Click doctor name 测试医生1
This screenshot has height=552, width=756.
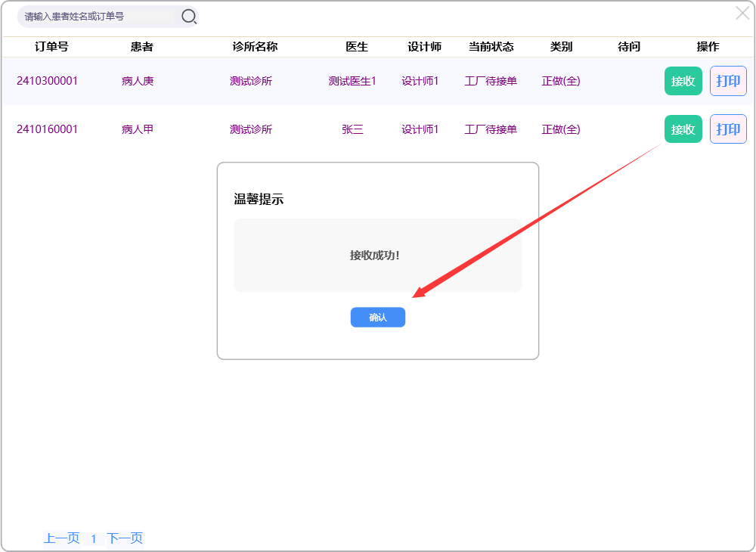coord(352,81)
